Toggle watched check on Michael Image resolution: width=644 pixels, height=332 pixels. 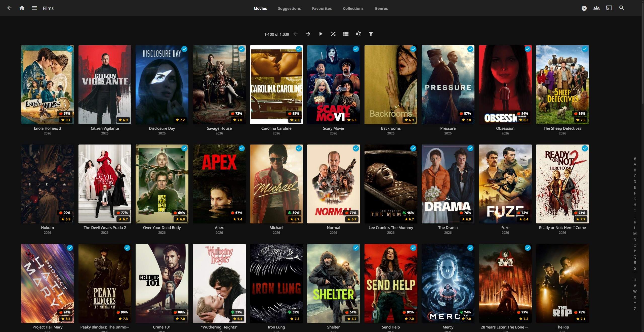(299, 149)
